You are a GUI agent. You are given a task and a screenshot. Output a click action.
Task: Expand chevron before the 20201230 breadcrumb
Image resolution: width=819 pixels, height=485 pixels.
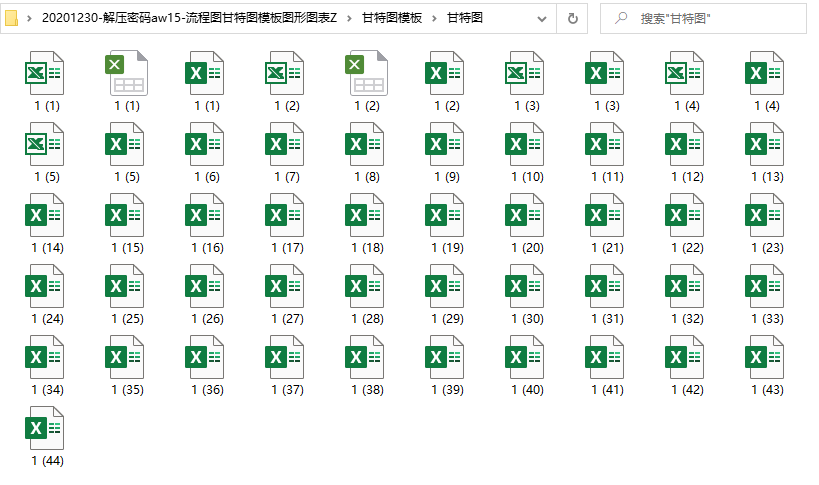click(x=29, y=18)
